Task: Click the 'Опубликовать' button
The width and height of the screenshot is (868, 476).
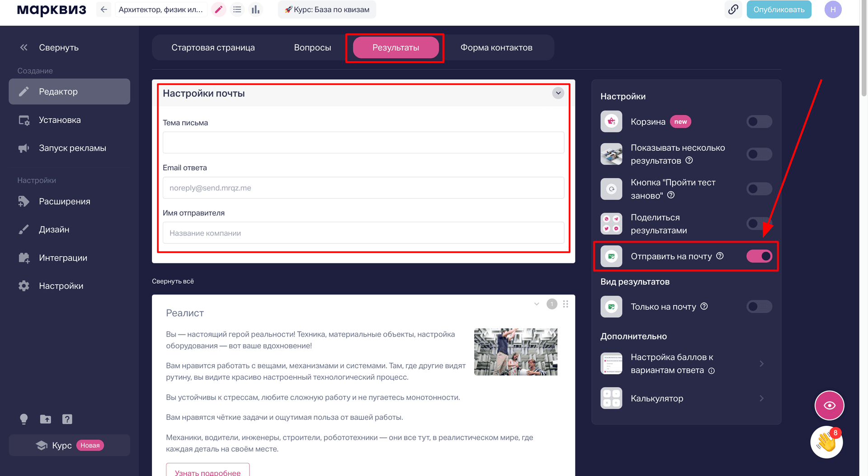Action: (x=778, y=10)
